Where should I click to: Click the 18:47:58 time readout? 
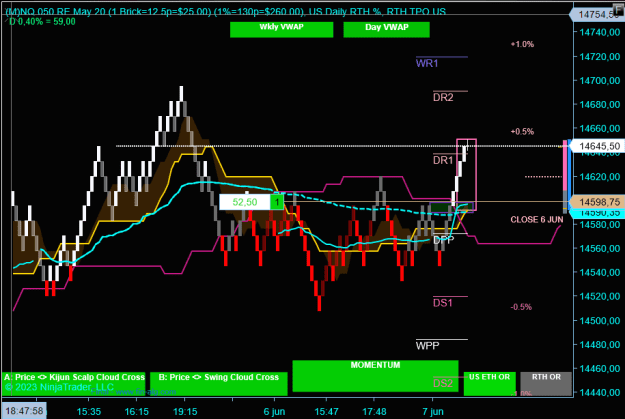click(x=24, y=411)
